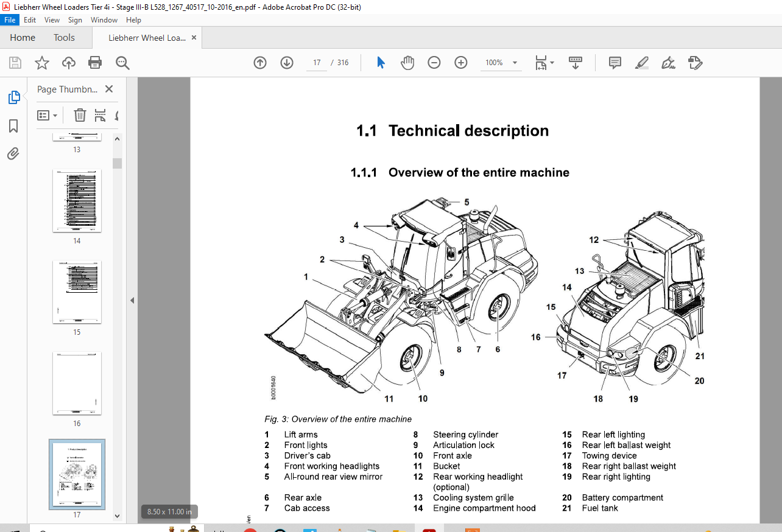This screenshot has width=782, height=532.
Task: Open the Attachments paperclip pane
Action: (x=13, y=153)
